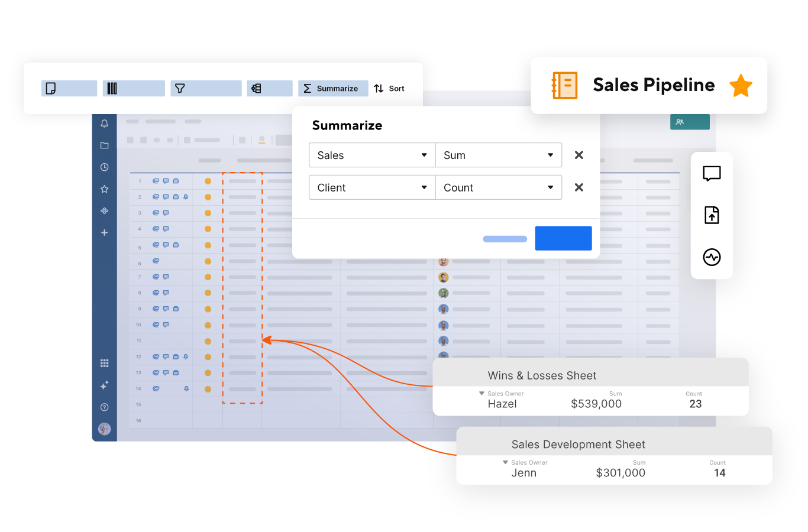Image resolution: width=808 pixels, height=532 pixels.
Task: Open the comment icon on row 8
Action: tap(166, 293)
